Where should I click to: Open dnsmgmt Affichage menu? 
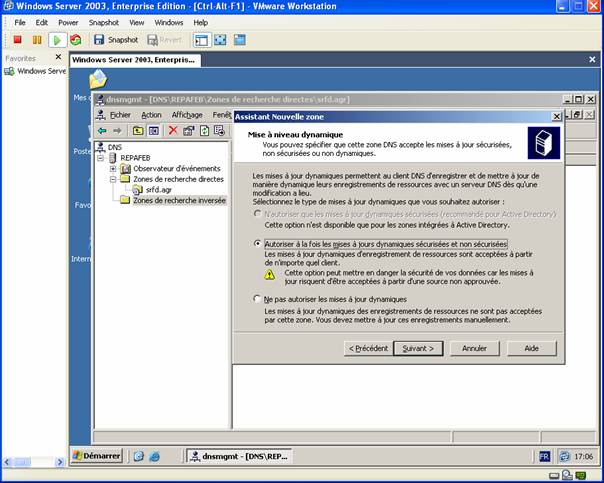(x=187, y=115)
